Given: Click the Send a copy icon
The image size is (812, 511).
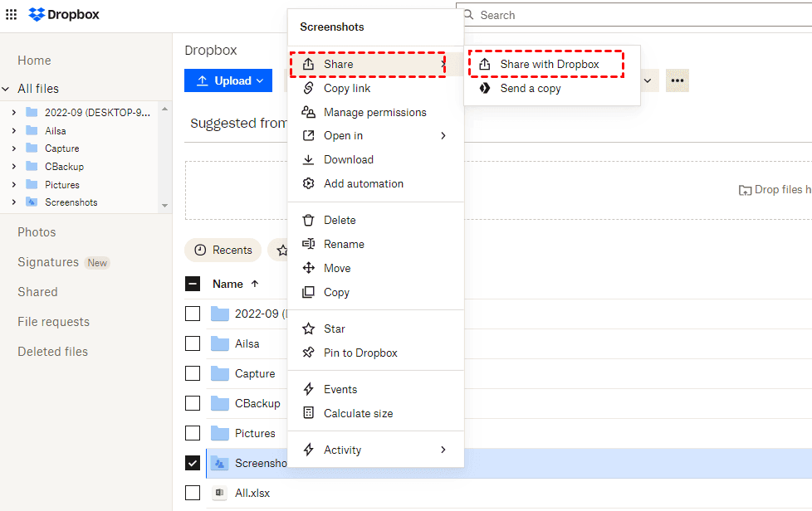Looking at the screenshot, I should click(485, 88).
